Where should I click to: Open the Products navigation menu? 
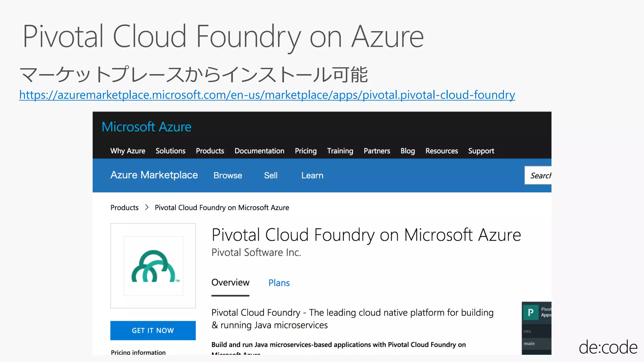point(210,151)
